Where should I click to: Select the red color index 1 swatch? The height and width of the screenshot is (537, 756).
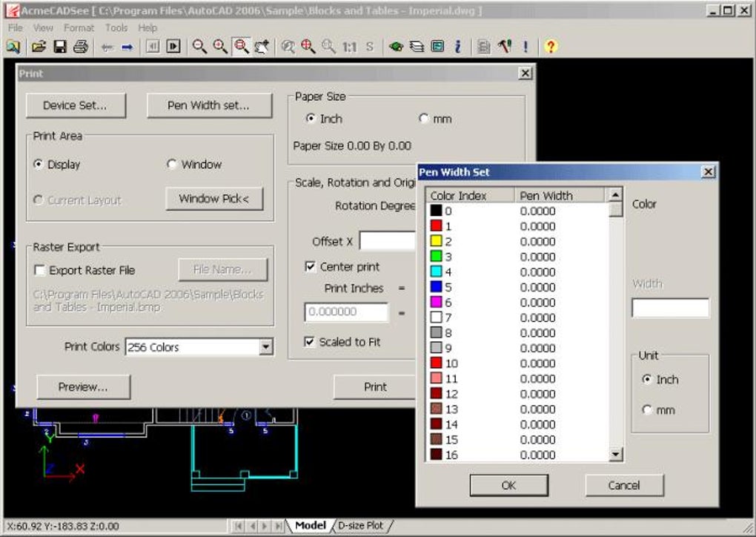(x=436, y=225)
